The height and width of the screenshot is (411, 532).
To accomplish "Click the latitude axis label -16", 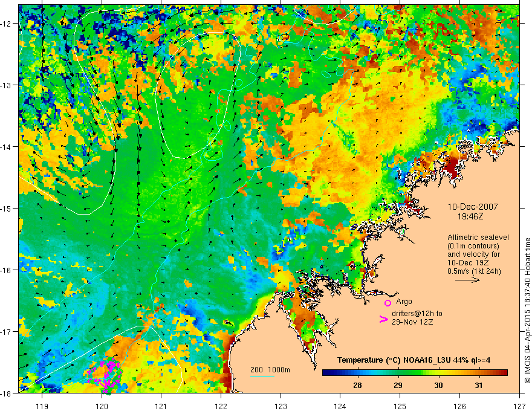I will [7, 270].
